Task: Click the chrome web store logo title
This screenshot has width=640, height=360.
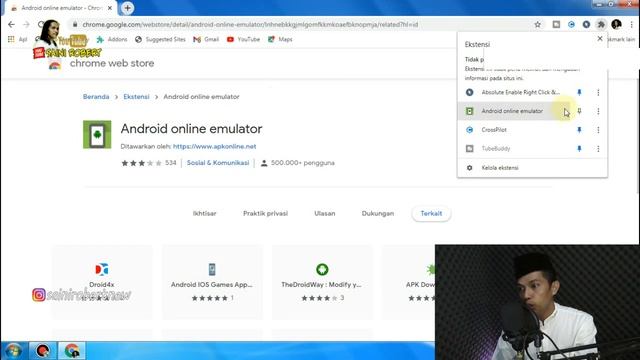Action: 112,63
